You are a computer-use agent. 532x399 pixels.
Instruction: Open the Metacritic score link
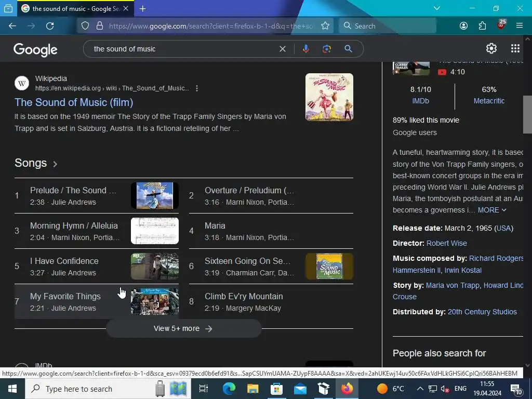point(489,101)
